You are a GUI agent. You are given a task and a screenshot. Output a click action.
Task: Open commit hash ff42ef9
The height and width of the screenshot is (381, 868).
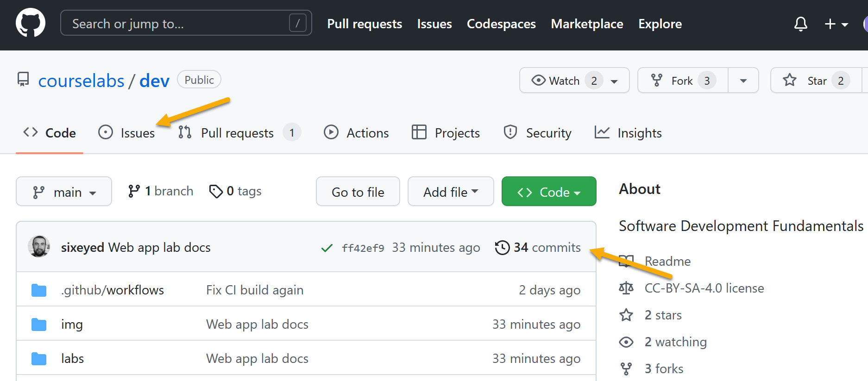[x=363, y=248]
